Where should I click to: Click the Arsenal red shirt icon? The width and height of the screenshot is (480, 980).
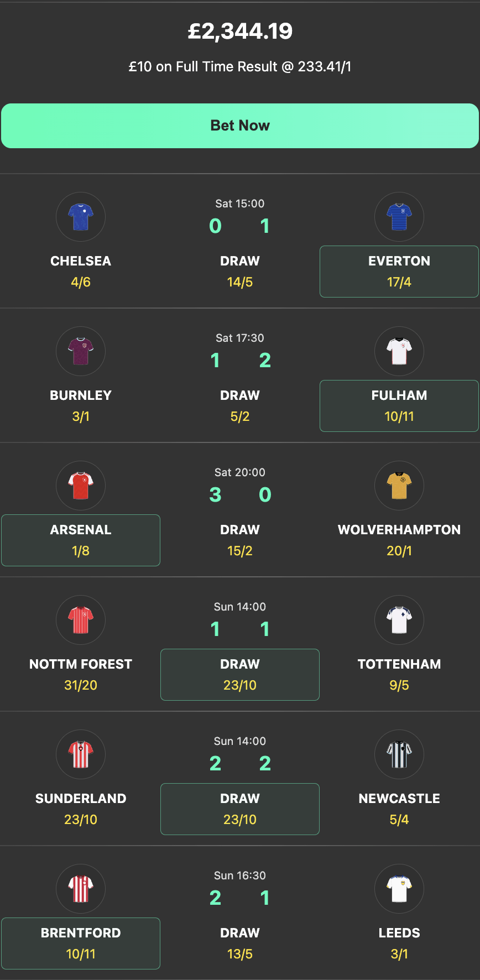pyautogui.click(x=81, y=486)
